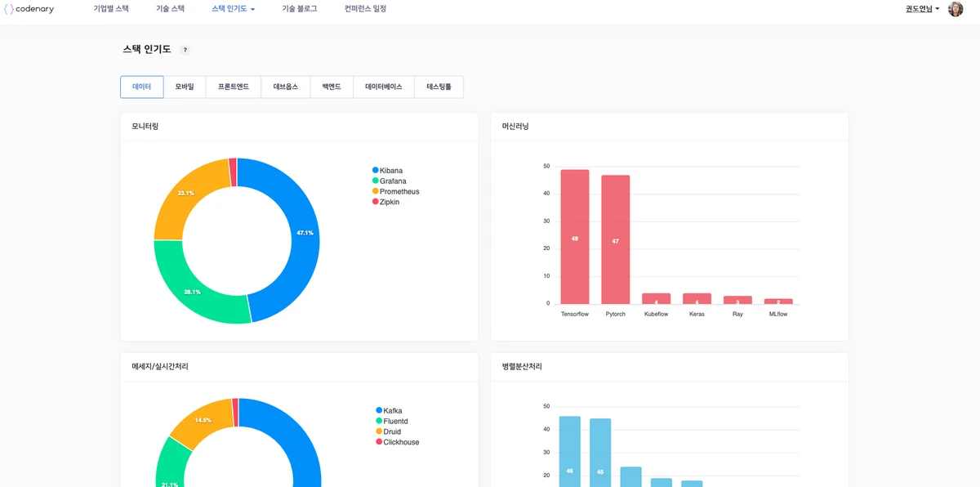The width and height of the screenshot is (980, 487).
Task: Toggle Kibana legend entry
Action: 388,171
